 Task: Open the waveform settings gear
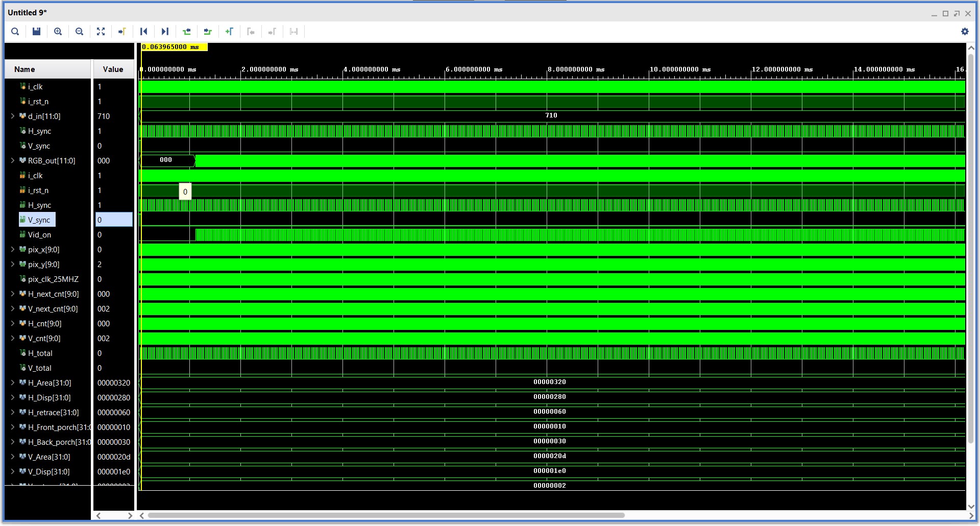965,31
